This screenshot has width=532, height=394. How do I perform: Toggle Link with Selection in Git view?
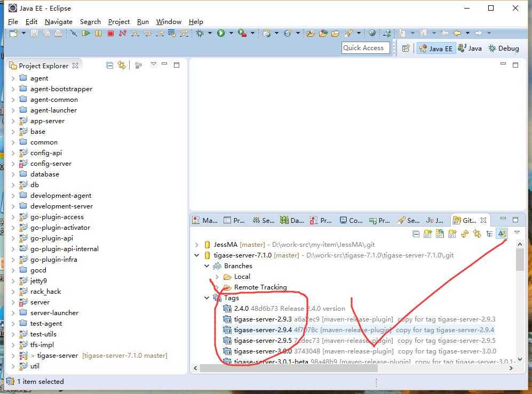477,234
